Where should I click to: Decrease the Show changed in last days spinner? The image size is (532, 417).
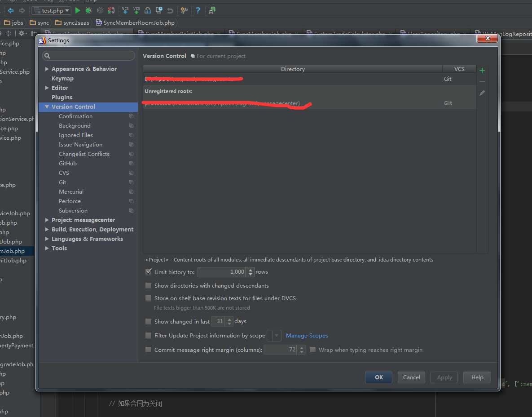(x=229, y=323)
